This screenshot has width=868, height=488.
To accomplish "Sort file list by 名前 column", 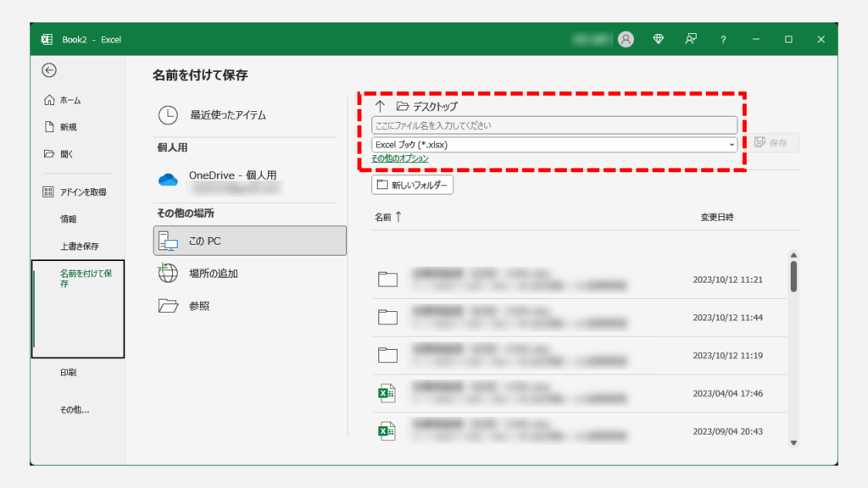I will (x=388, y=218).
